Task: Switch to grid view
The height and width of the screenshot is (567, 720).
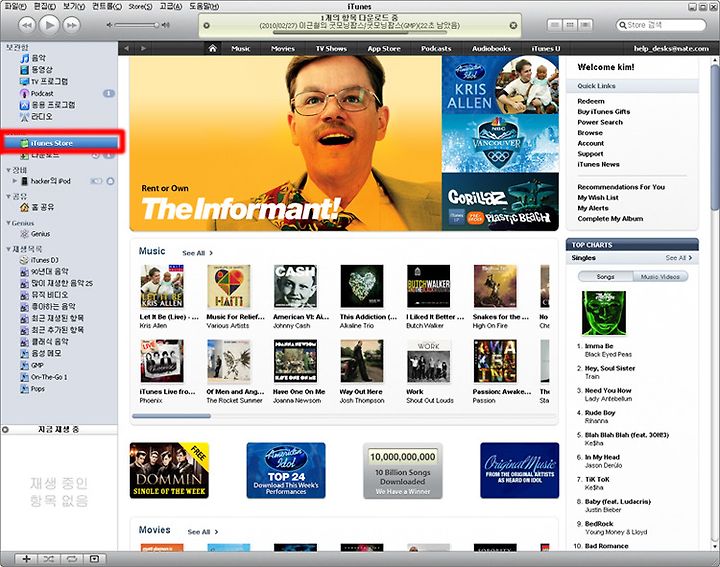Action: (x=570, y=25)
